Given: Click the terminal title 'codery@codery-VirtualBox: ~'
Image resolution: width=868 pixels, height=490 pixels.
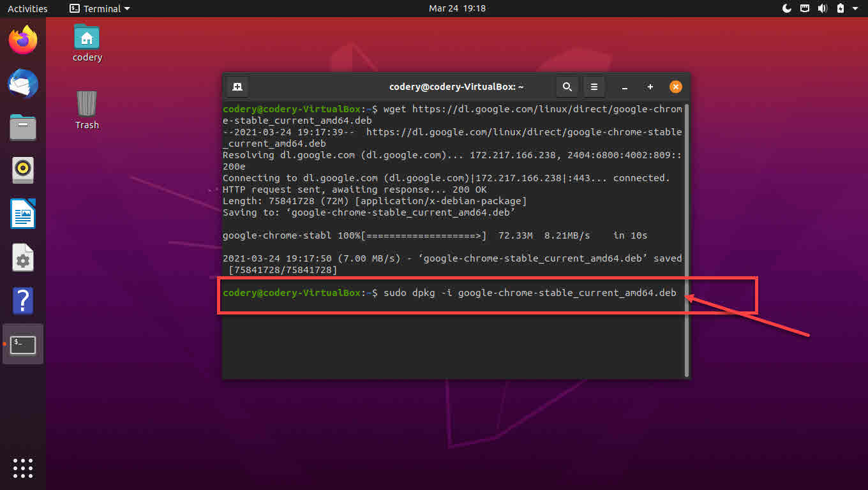Looking at the screenshot, I should (x=456, y=87).
